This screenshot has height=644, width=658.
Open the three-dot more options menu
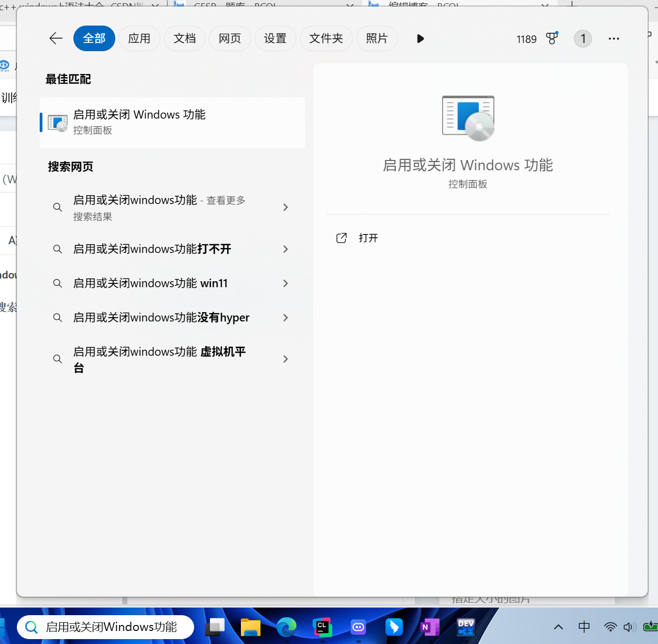click(x=613, y=39)
